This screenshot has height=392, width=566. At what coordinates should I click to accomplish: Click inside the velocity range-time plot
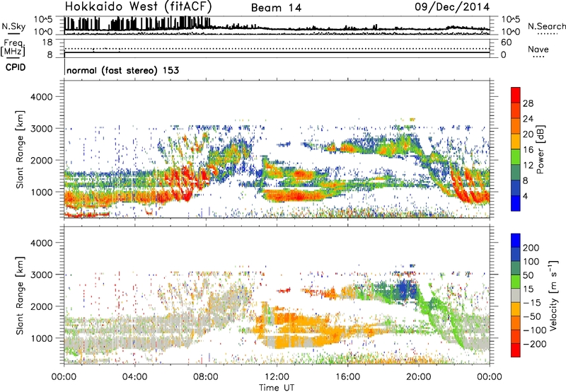277,295
